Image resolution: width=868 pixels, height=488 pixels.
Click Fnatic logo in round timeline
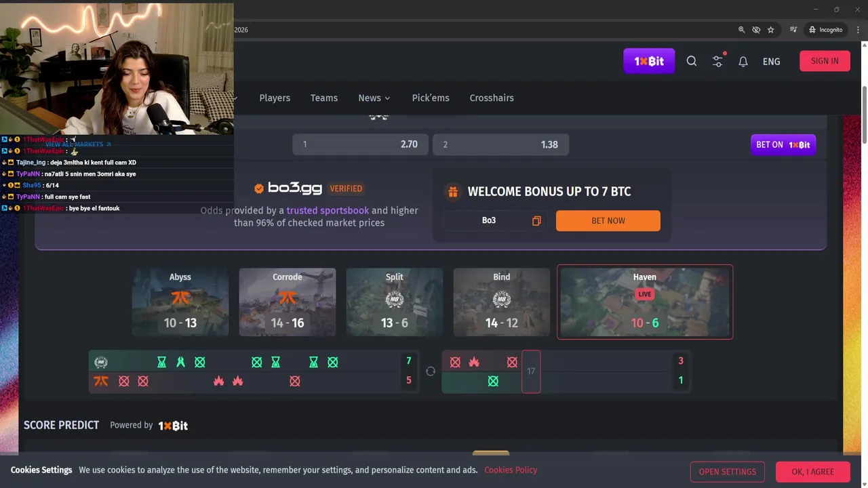pyautogui.click(x=101, y=381)
